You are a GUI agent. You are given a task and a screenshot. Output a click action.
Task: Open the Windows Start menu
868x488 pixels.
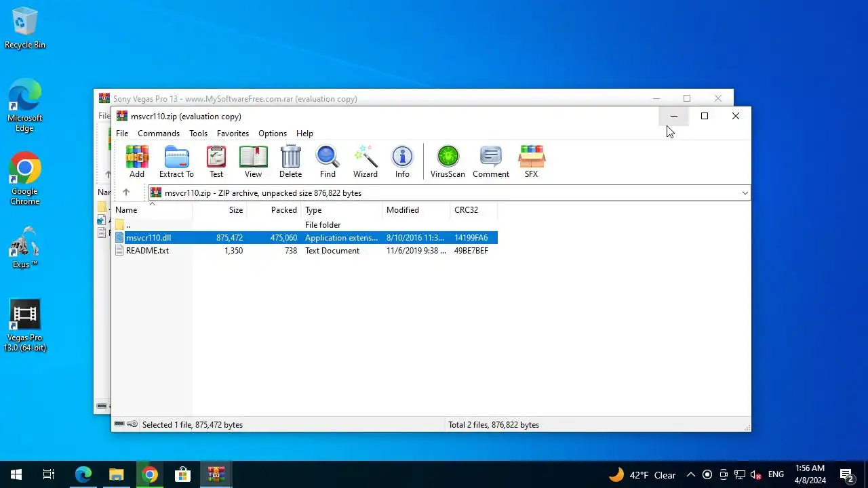pyautogui.click(x=16, y=474)
